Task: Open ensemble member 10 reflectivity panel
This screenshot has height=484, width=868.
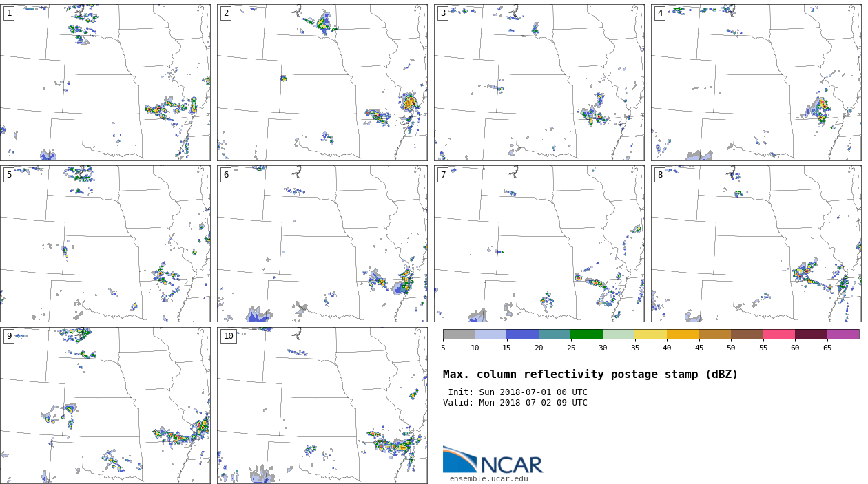Action: [x=322, y=406]
